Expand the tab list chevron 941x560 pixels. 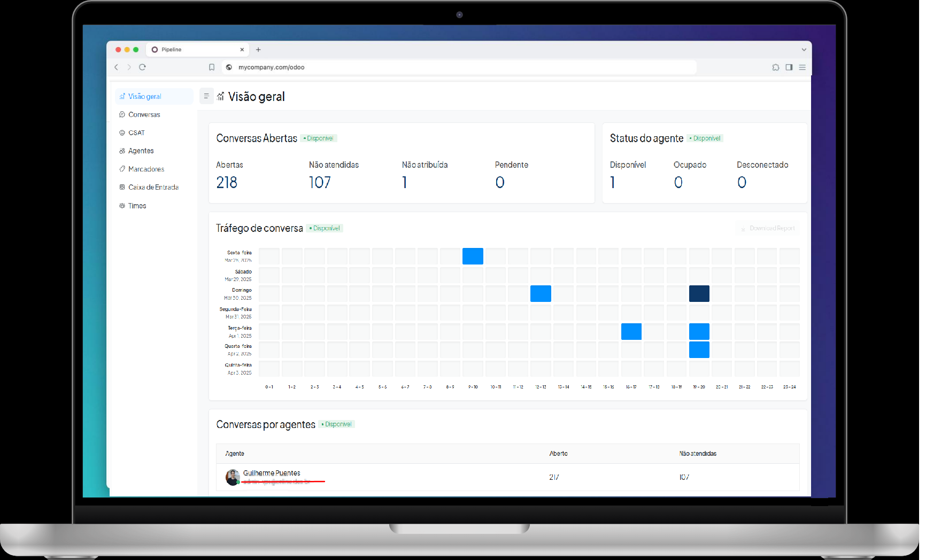pyautogui.click(x=804, y=49)
